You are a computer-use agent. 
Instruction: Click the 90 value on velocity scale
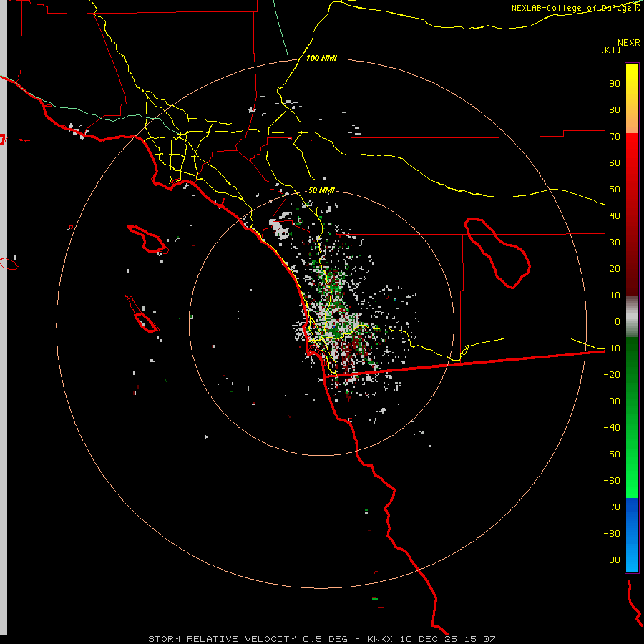click(x=615, y=84)
